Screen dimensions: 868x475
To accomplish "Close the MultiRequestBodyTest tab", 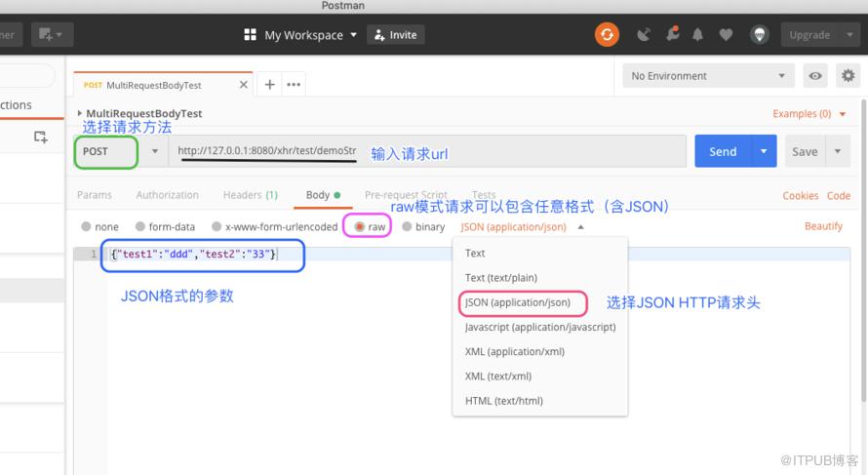I will click(x=243, y=85).
